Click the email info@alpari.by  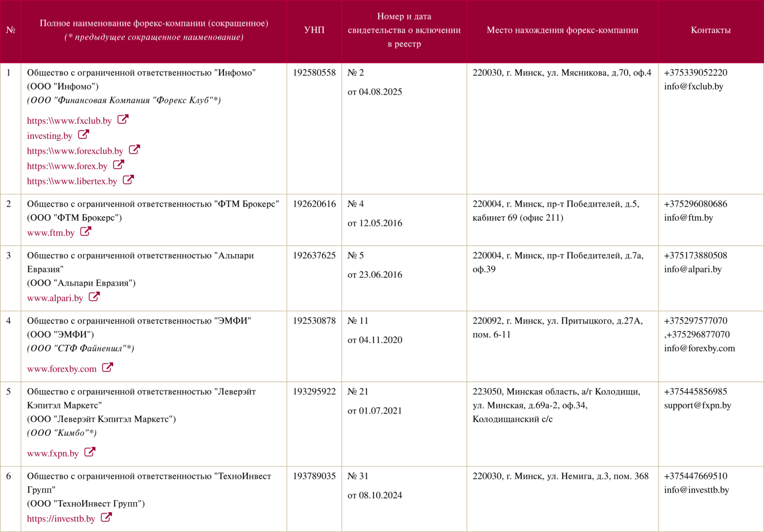pyautogui.click(x=693, y=269)
